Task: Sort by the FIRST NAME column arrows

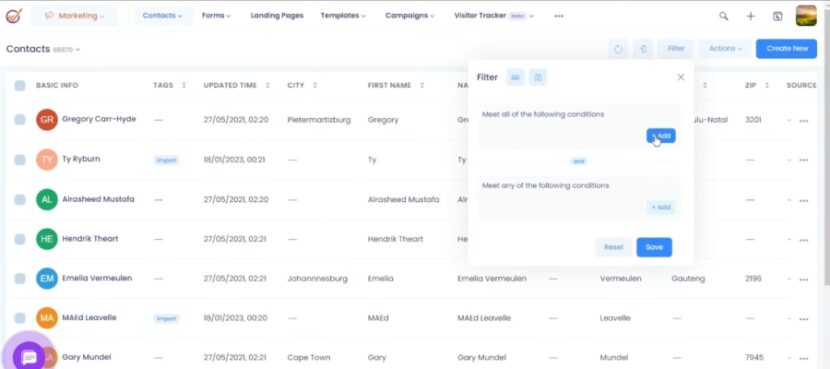Action: (x=422, y=85)
